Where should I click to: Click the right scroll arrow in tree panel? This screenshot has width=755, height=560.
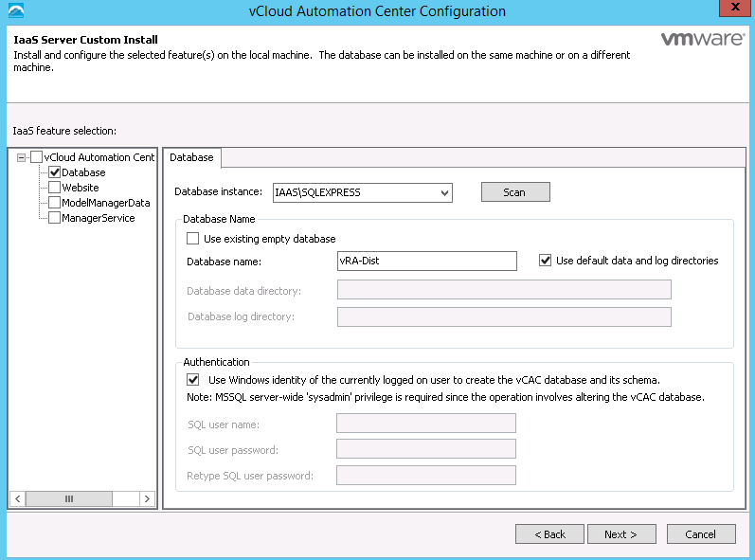click(x=146, y=498)
